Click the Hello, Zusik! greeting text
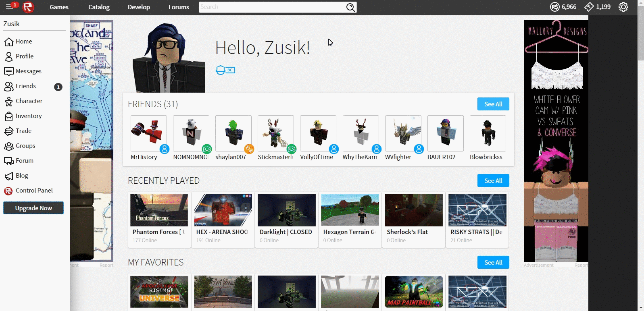644x311 pixels. (x=263, y=48)
